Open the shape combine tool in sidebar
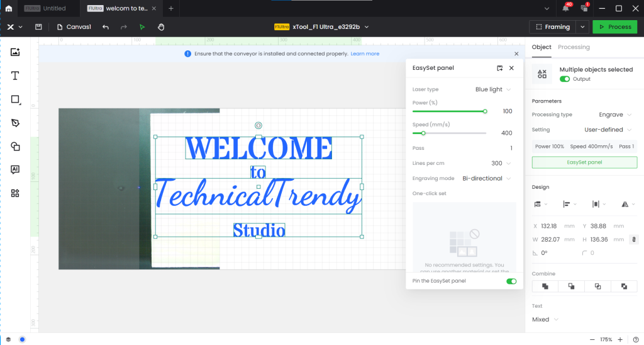The image size is (644, 345). [x=15, y=147]
